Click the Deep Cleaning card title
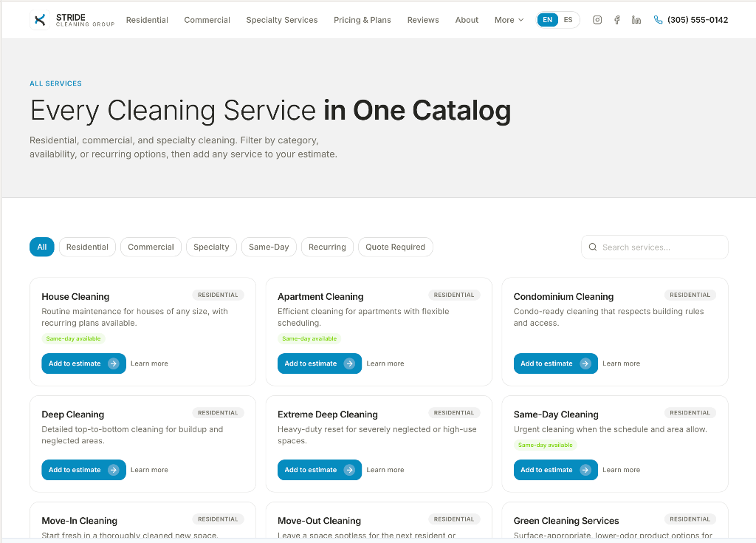The height and width of the screenshot is (543, 756). [73, 414]
